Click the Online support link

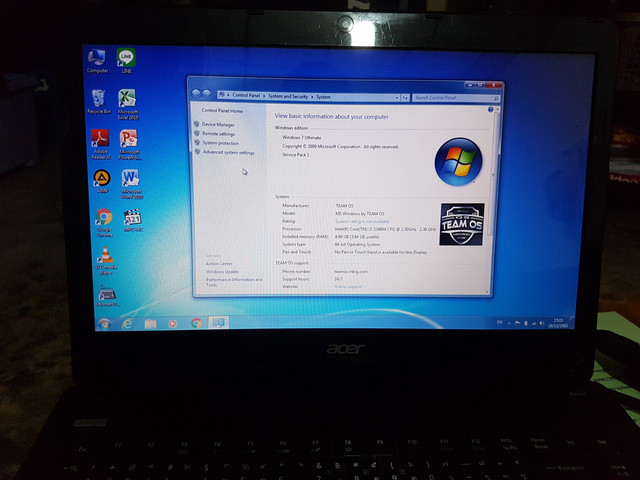point(348,287)
